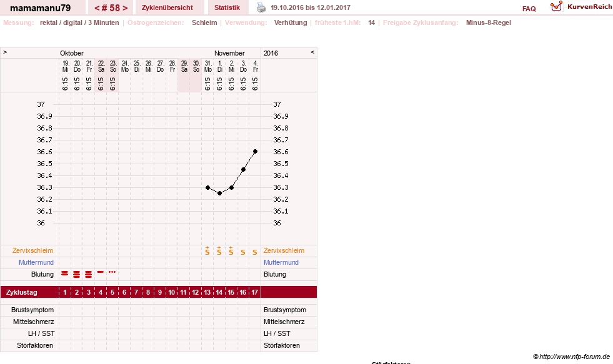Click the 6:15 measurement time under 19. Mi
Screen dimensions: 613x364
pos(65,84)
